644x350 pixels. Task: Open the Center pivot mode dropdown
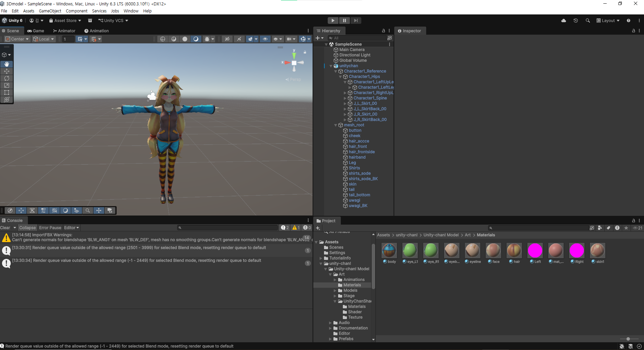17,39
